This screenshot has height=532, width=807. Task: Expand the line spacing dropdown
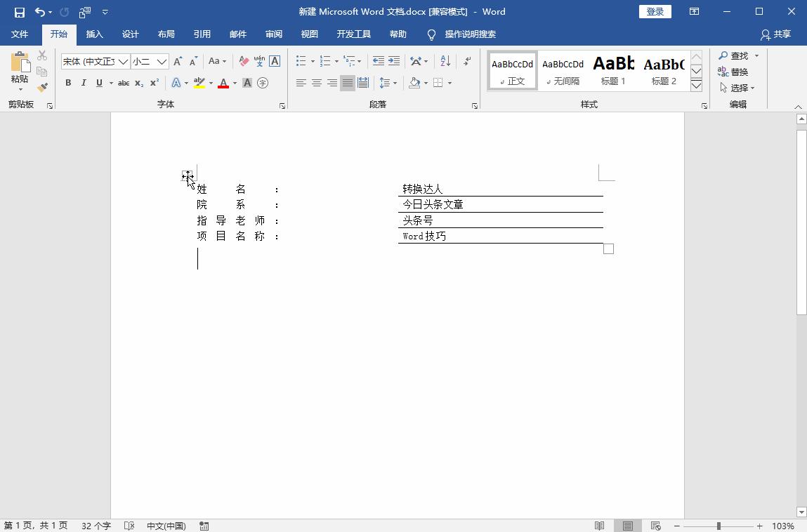[395, 83]
